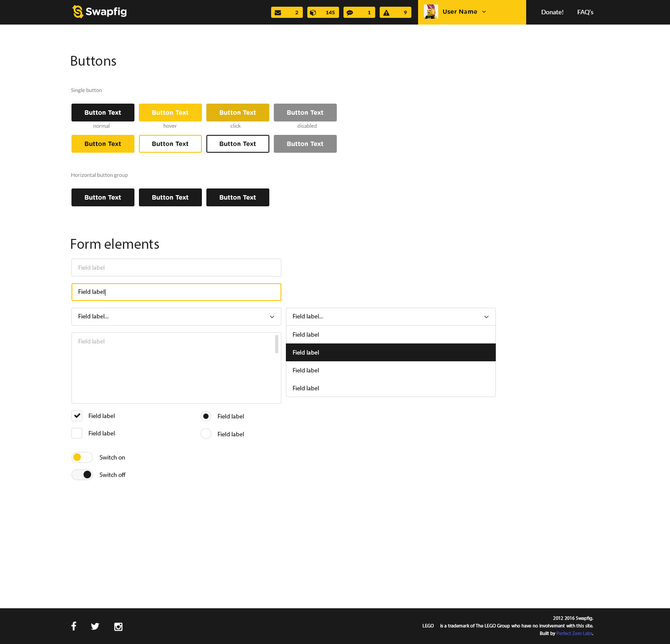Viewport: 670px width, 644px height.
Task: Open the Perfect Zero Labs link
Action: (x=574, y=633)
